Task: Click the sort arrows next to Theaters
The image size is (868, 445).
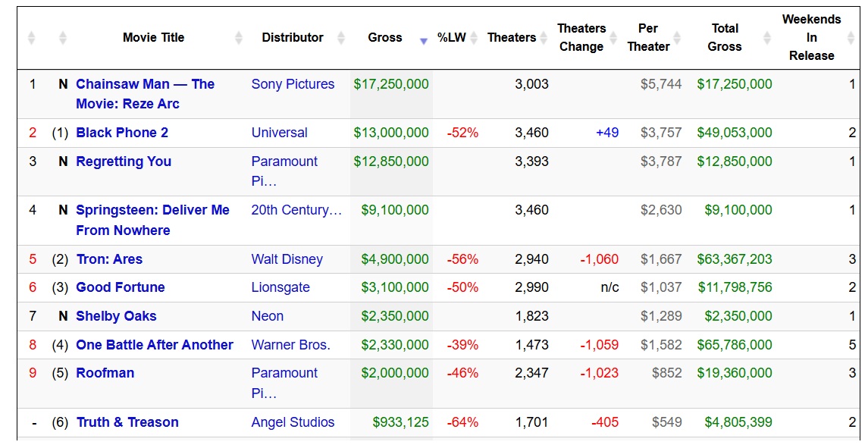Action: click(543, 38)
